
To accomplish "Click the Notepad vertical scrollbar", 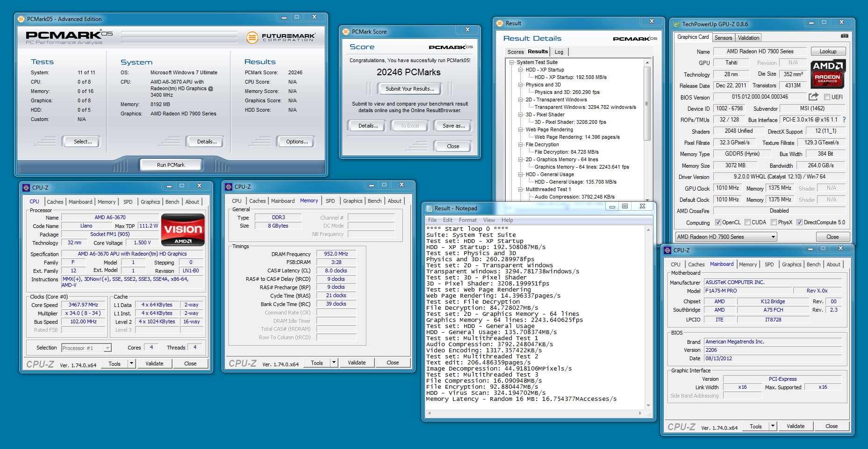I will (x=648, y=318).
